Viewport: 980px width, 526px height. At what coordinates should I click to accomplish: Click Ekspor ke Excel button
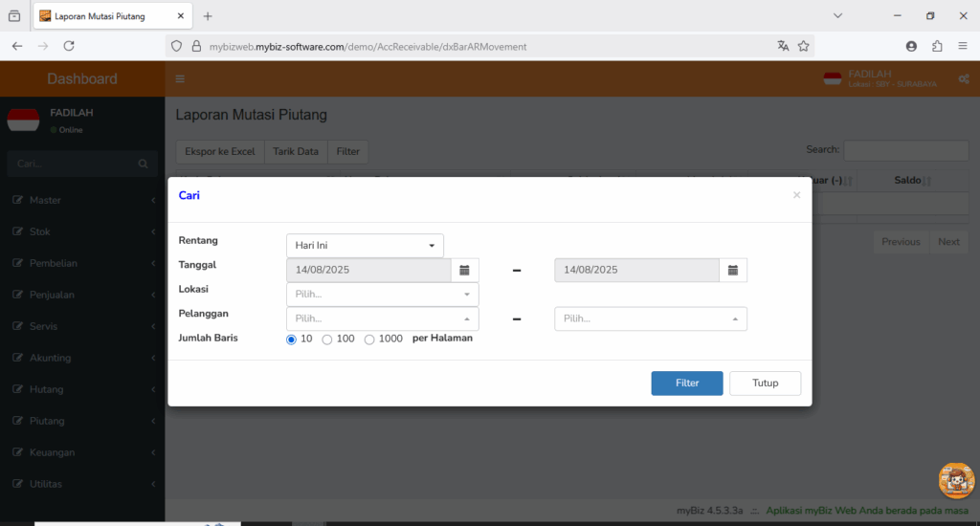tap(220, 151)
